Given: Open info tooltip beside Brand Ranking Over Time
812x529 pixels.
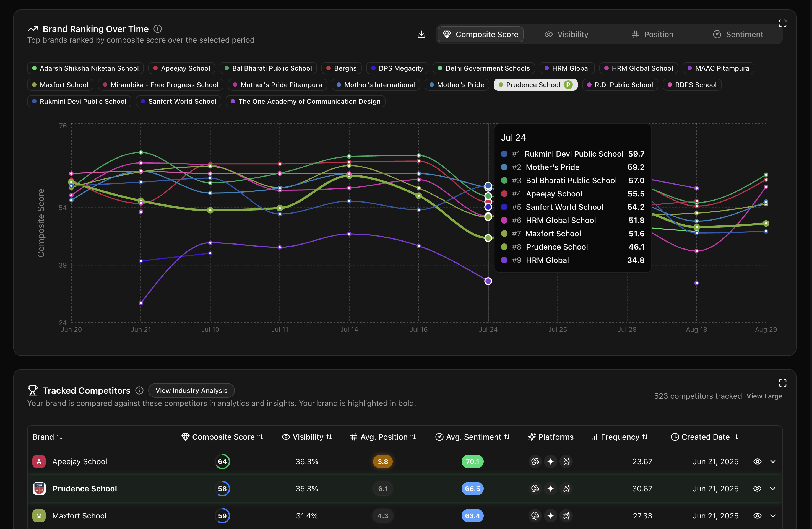Looking at the screenshot, I should click(158, 29).
